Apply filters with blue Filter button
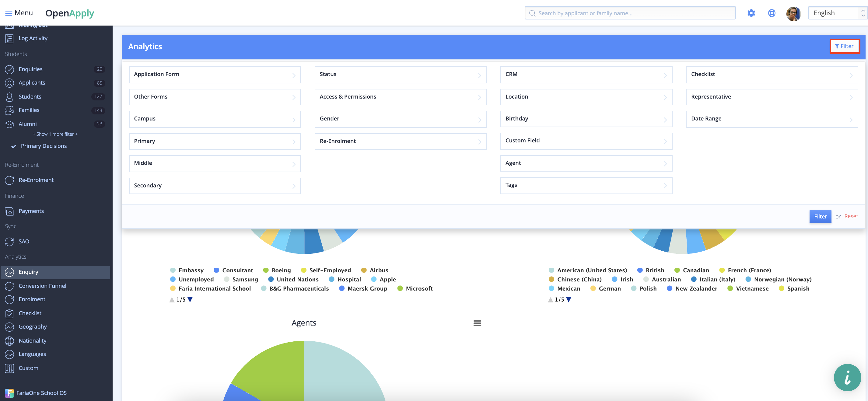 (x=820, y=217)
